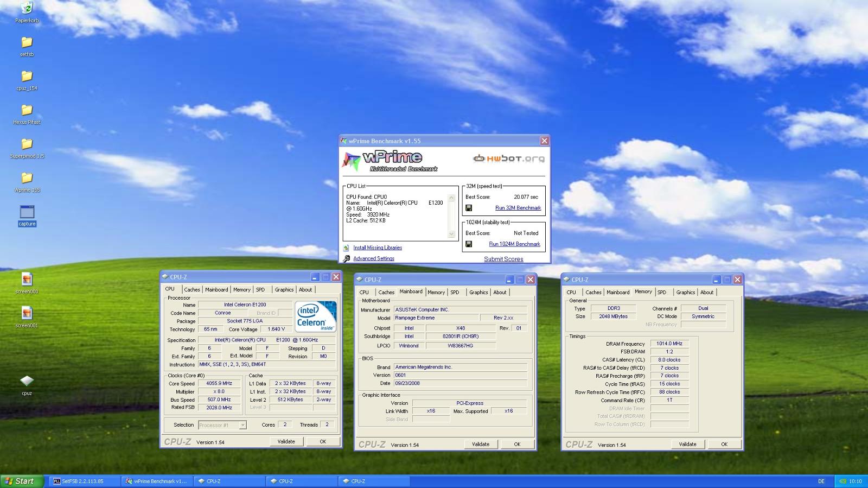
Task: Click OK in CPU tab CPU-Z window
Action: pyautogui.click(x=323, y=442)
